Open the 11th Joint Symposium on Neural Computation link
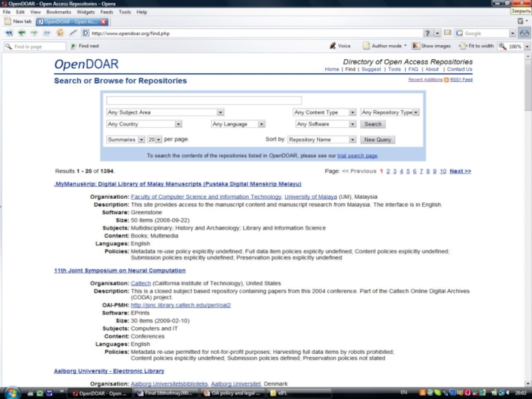Image resolution: width=532 pixels, height=399 pixels. pyautogui.click(x=120, y=271)
